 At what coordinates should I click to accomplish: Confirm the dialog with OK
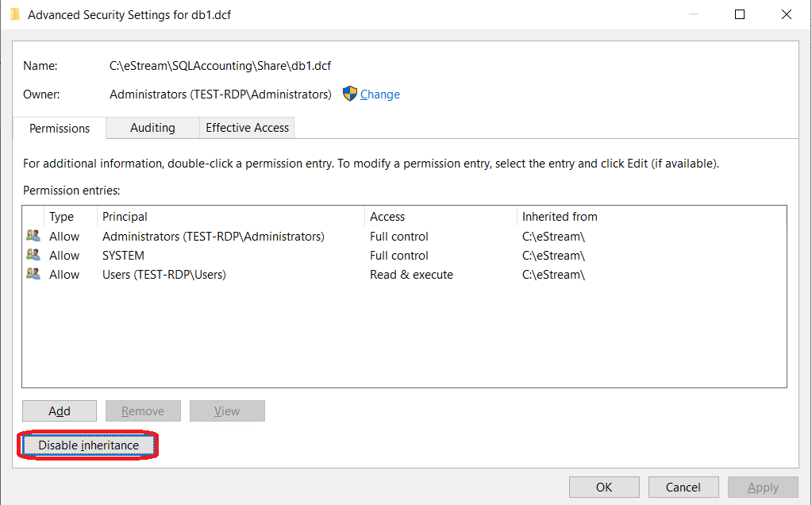point(604,488)
